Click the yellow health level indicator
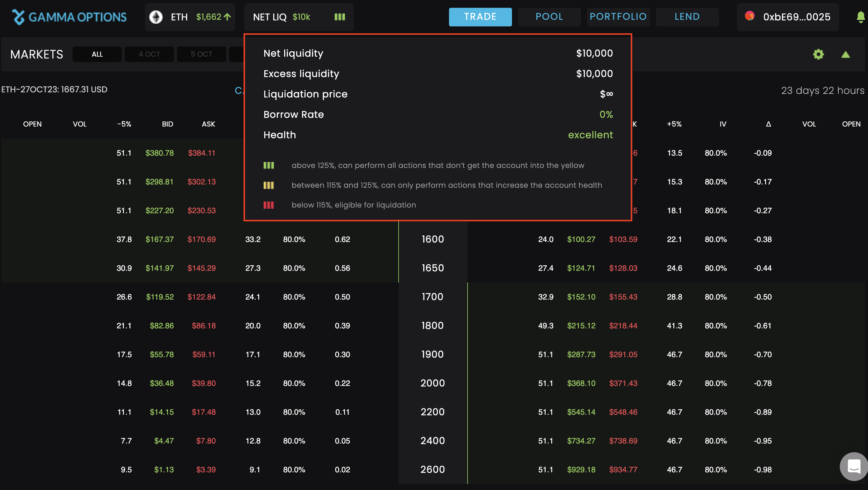 click(x=268, y=185)
